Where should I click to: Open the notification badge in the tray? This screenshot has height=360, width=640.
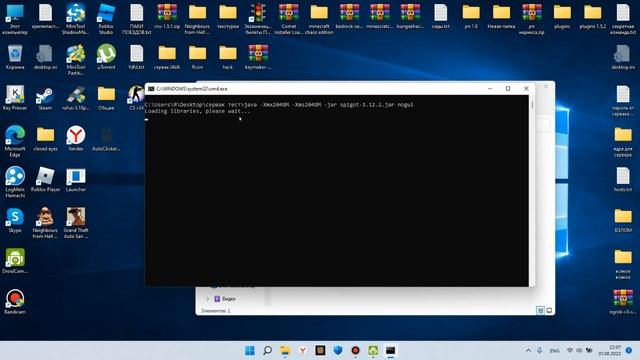(629, 350)
